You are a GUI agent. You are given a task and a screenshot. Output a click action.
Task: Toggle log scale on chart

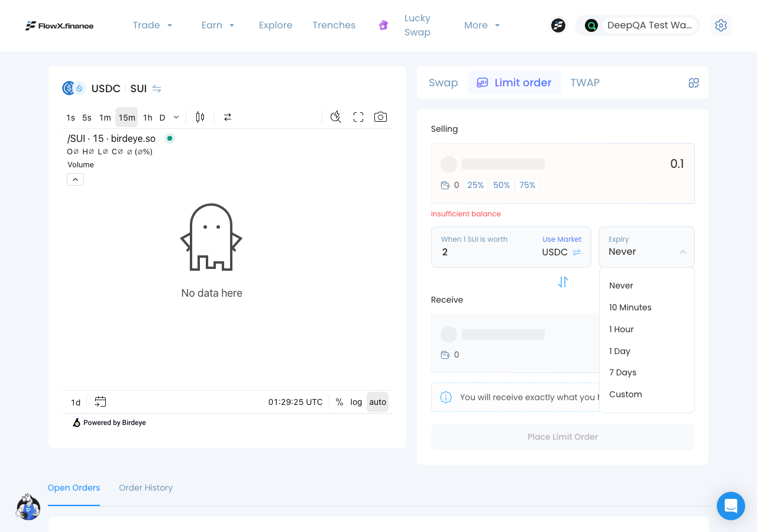point(356,402)
